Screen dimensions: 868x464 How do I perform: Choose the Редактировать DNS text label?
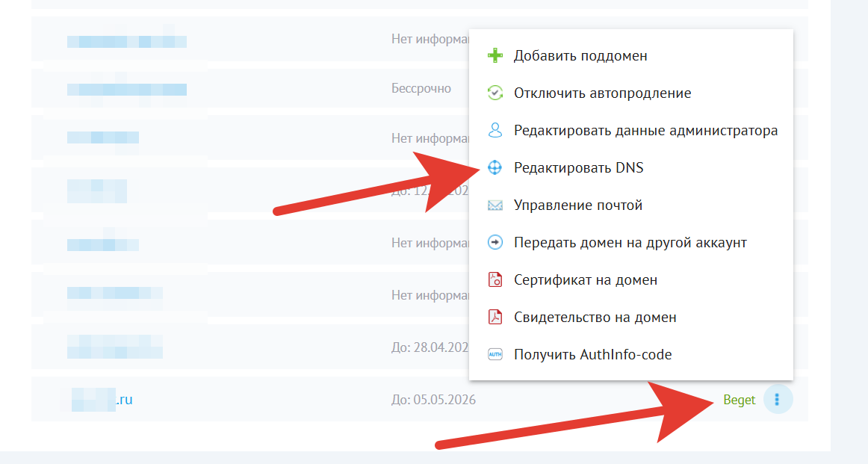coord(578,168)
